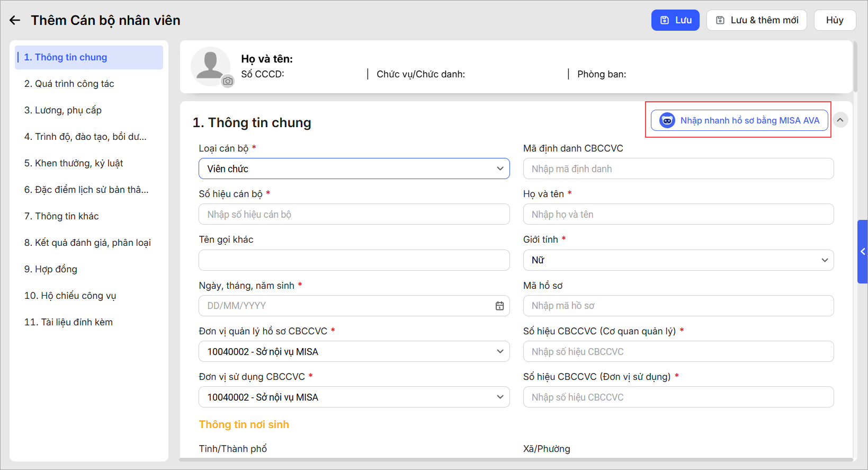Expand the blue side panel arrow
The height and width of the screenshot is (470, 868).
click(x=863, y=252)
